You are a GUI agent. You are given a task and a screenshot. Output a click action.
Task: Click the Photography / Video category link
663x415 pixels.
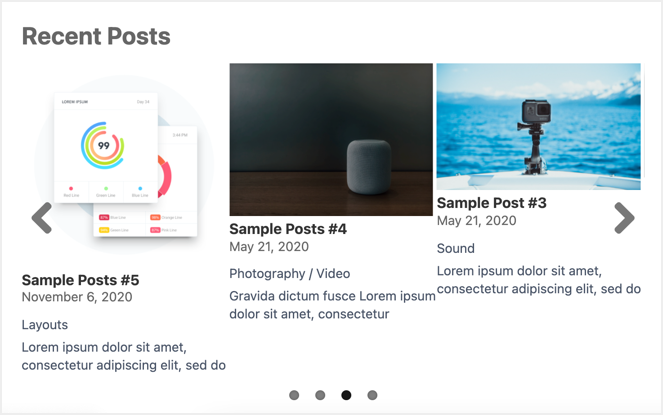(x=291, y=273)
